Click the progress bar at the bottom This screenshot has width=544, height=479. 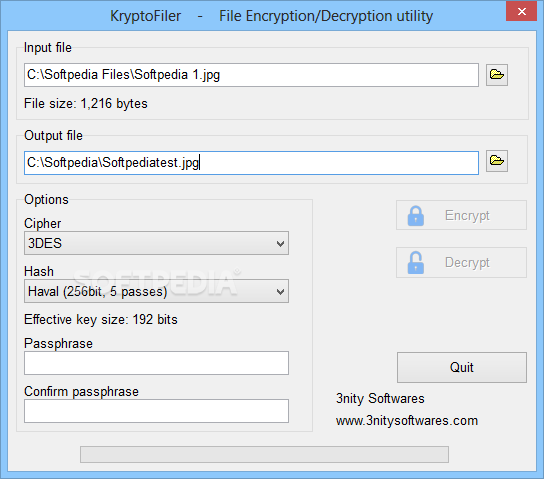click(264, 454)
